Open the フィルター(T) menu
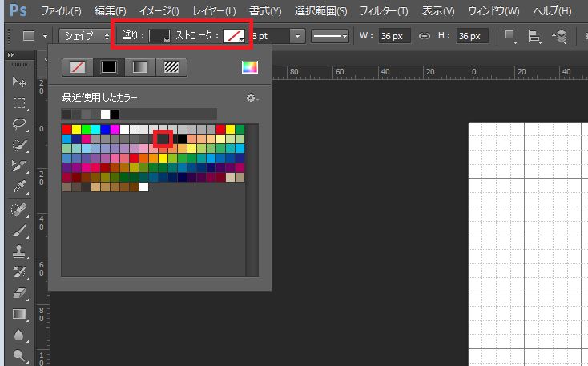This screenshot has width=588, height=366. point(384,11)
